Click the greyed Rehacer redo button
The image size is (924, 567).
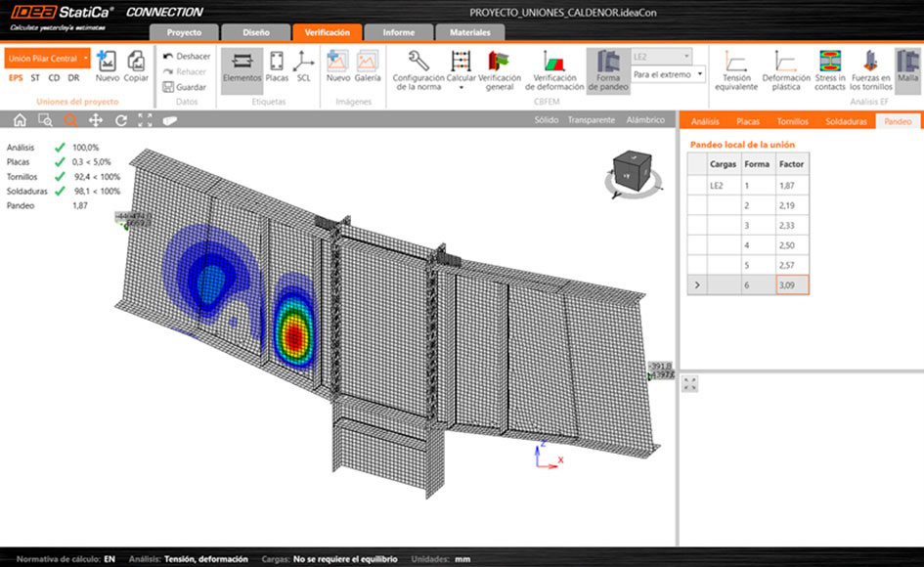pyautogui.click(x=185, y=71)
